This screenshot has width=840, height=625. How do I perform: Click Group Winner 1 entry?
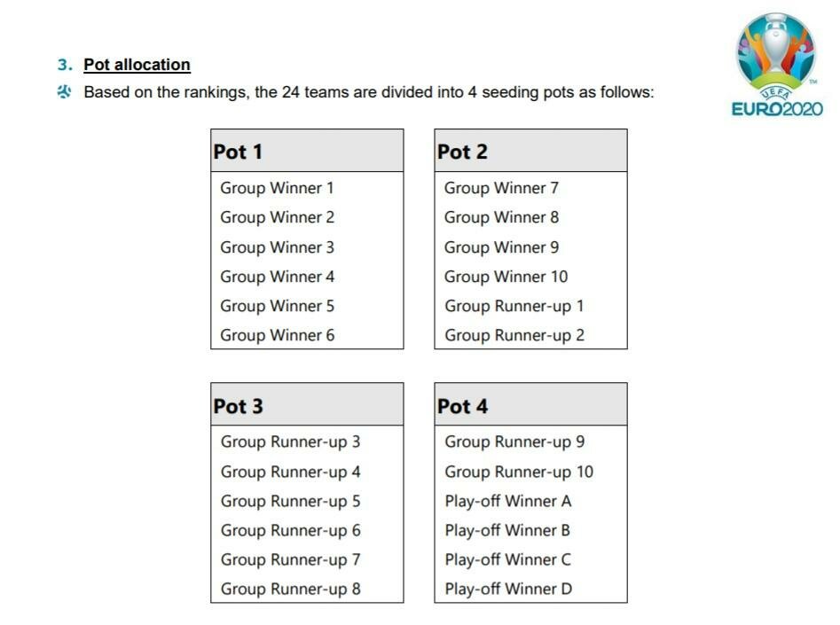tap(277, 188)
